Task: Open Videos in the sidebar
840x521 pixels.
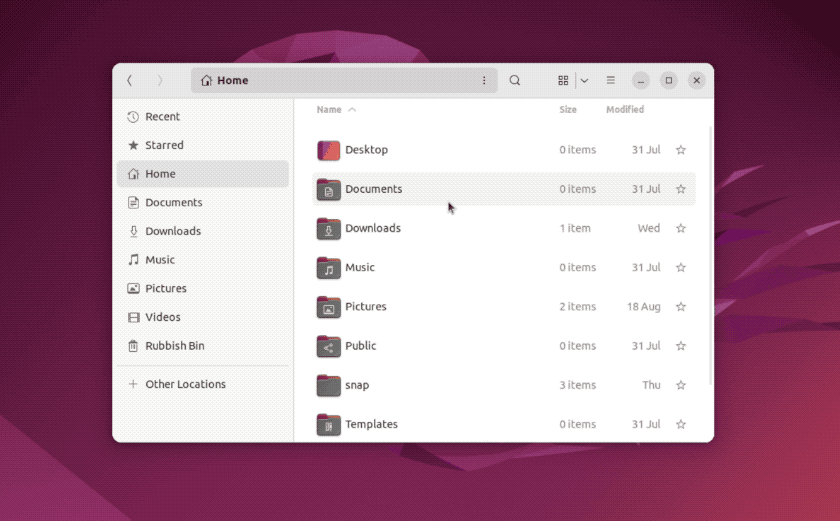Action: (202, 317)
